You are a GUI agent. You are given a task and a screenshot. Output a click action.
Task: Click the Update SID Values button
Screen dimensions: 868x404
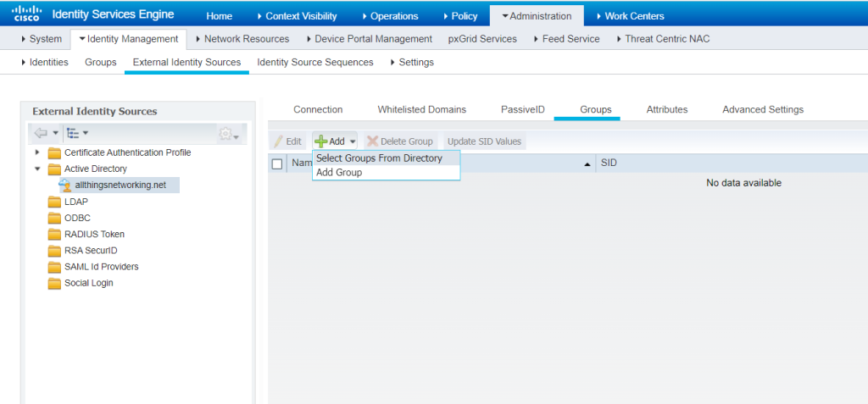(x=484, y=141)
